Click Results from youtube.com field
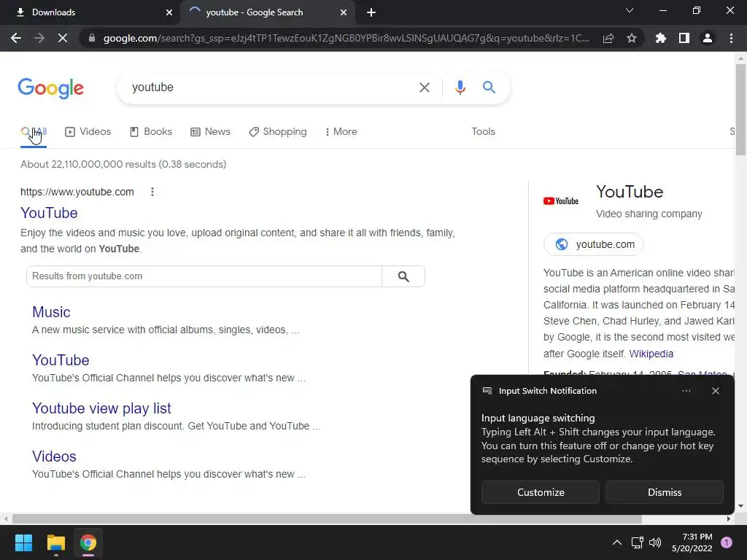This screenshot has width=747, height=560. pos(204,276)
